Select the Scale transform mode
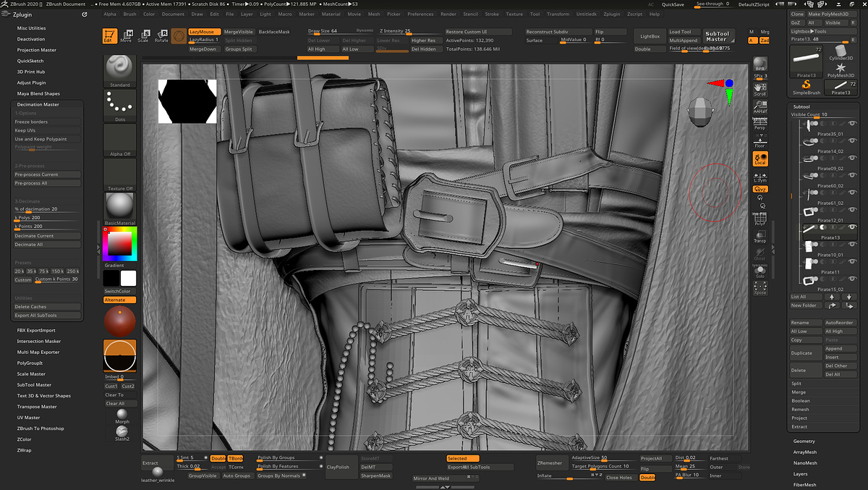The width and height of the screenshot is (868, 490). point(144,35)
